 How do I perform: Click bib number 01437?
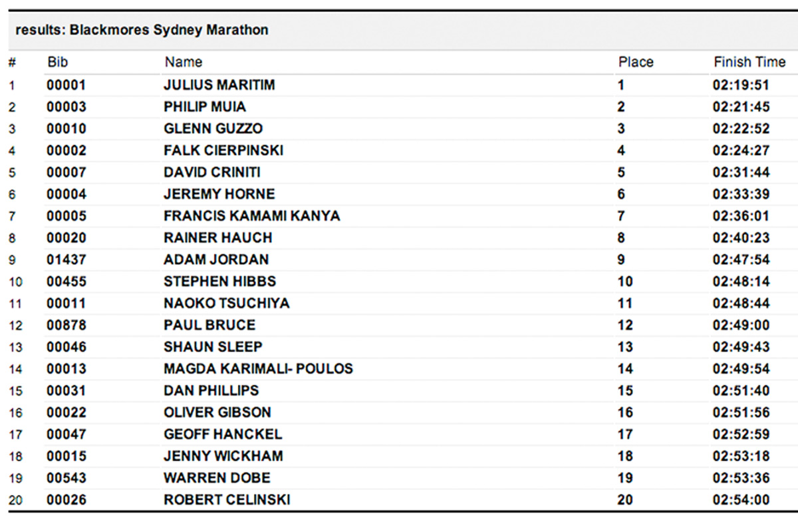point(66,260)
